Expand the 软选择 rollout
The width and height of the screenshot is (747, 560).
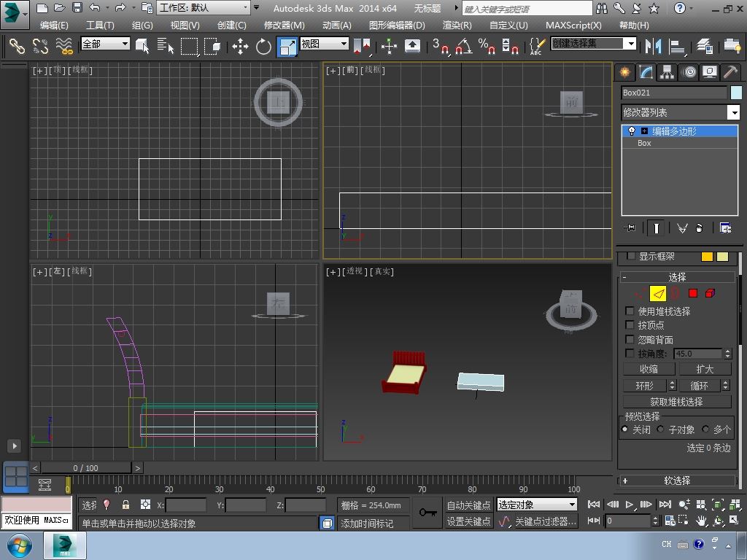pyautogui.click(x=676, y=481)
